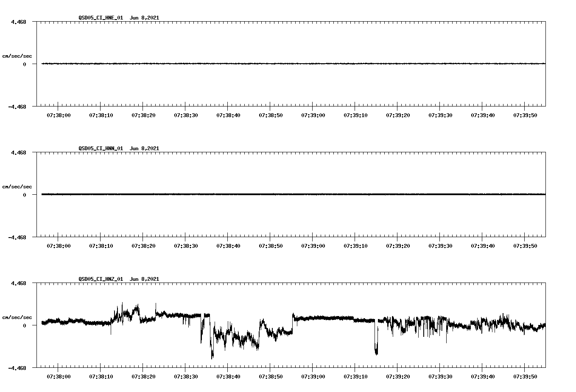Click 07:39:10 time label under HNZ plot

pyautogui.click(x=355, y=376)
